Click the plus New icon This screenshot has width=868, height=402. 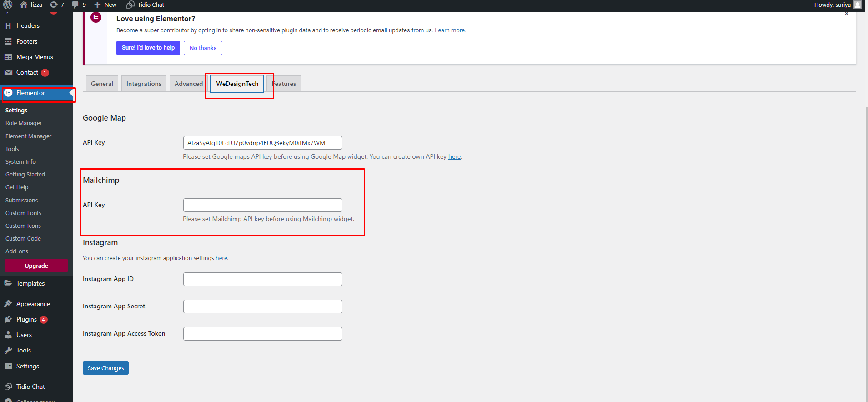click(x=97, y=5)
